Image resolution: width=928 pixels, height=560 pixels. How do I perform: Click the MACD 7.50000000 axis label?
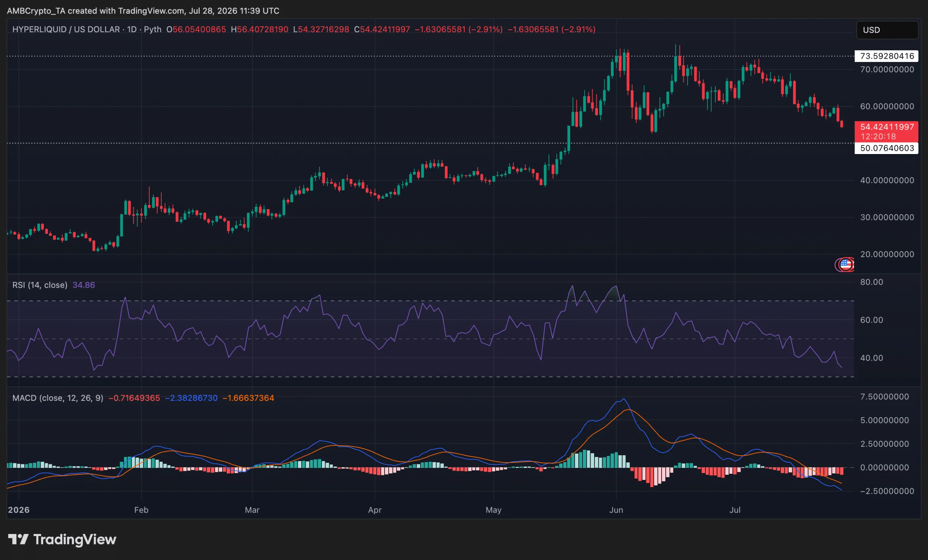884,397
